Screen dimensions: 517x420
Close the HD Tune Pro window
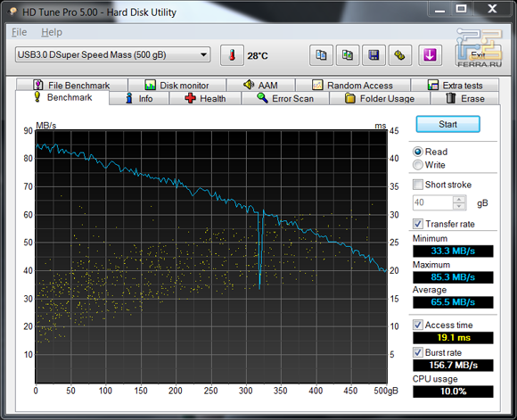pyautogui.click(x=492, y=9)
